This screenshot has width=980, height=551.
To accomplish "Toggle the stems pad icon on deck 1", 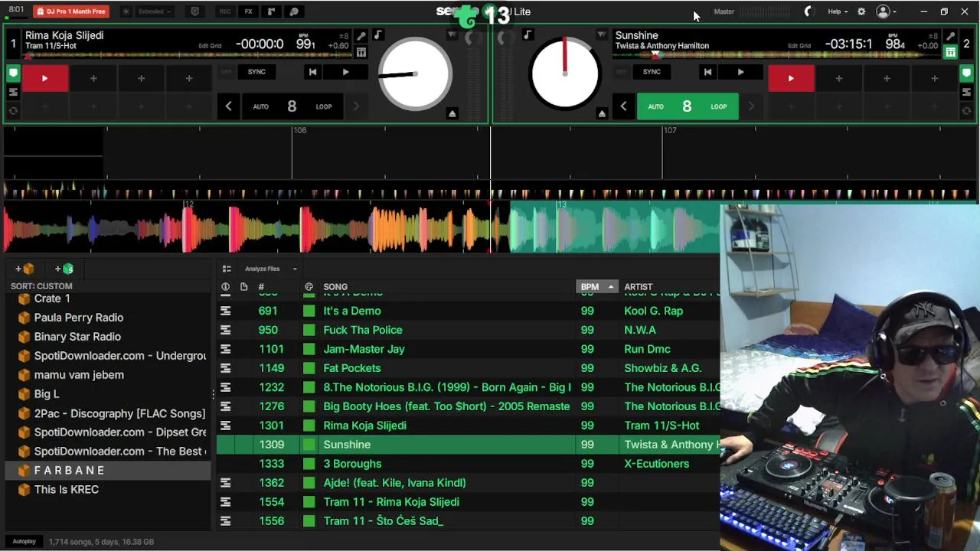I will (361, 52).
